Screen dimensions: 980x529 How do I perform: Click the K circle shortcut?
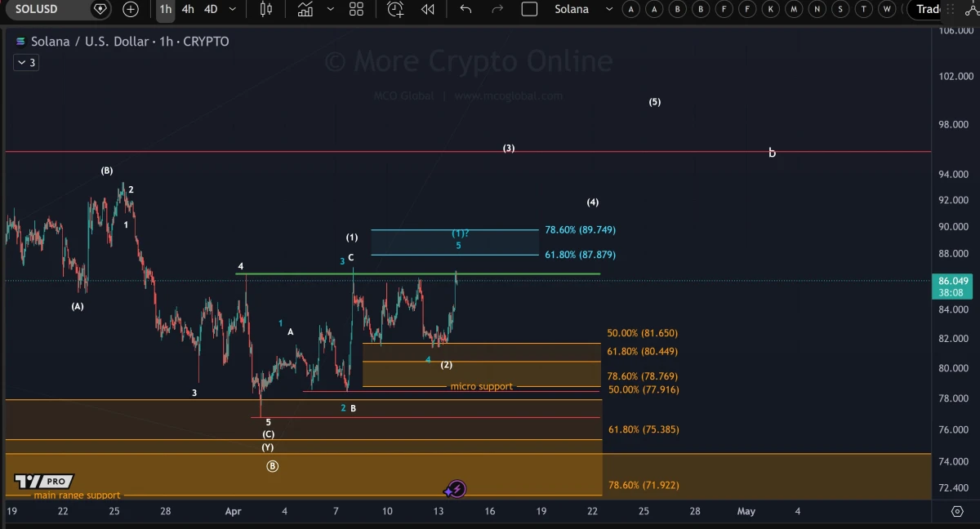[x=772, y=9]
